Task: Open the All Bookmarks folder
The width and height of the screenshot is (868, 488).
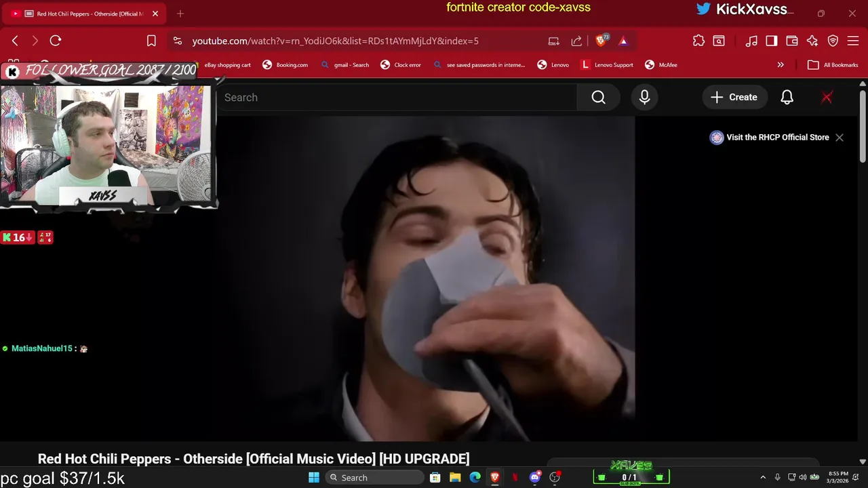Action: (x=833, y=65)
